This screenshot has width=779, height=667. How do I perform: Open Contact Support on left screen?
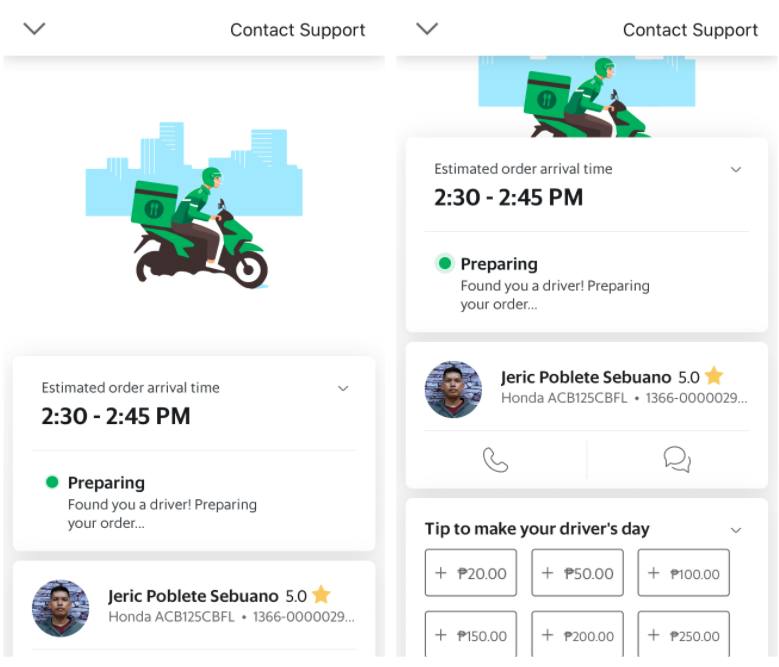click(298, 30)
